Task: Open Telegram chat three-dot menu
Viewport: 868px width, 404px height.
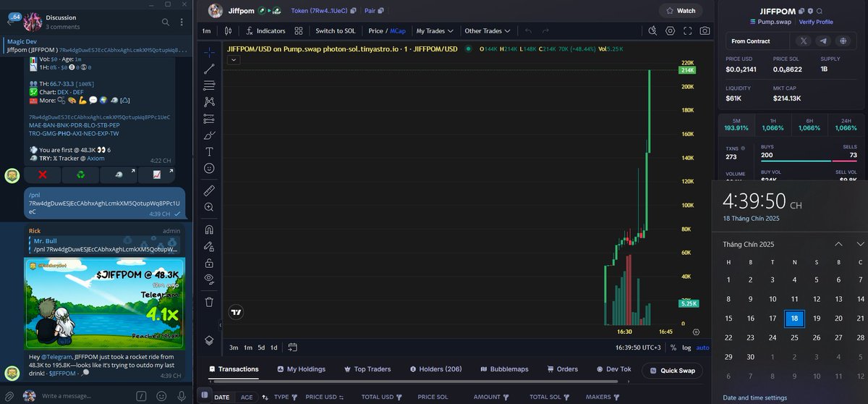Action: pos(181,22)
